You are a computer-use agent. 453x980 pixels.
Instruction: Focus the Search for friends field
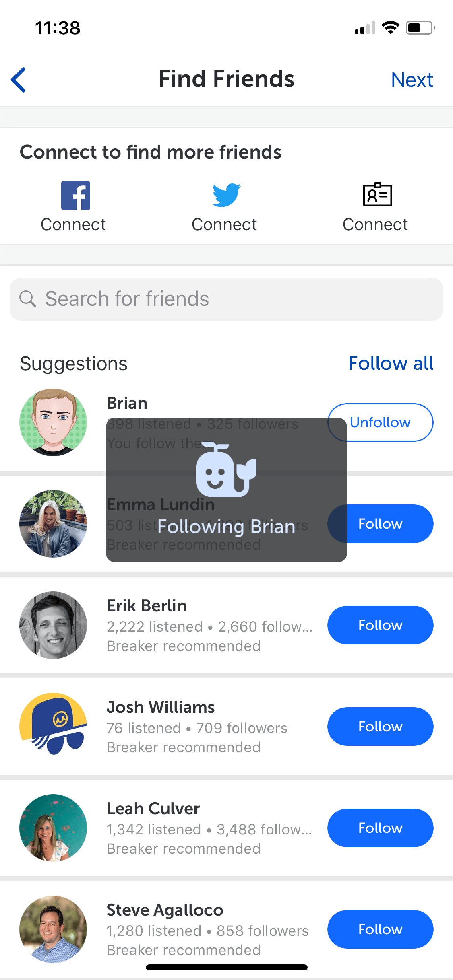pyautogui.click(x=226, y=299)
